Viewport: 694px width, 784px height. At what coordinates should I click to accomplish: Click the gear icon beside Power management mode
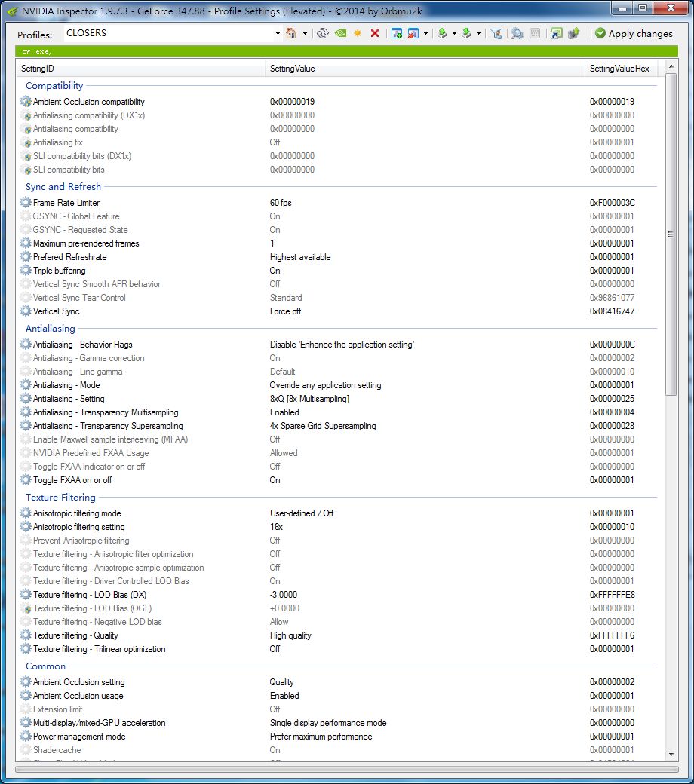[x=26, y=737]
